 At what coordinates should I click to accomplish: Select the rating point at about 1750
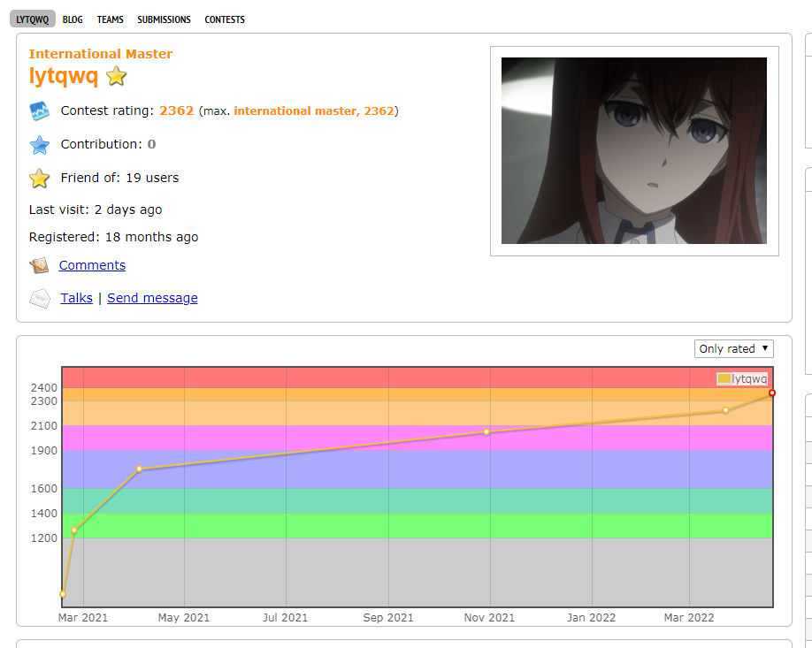coord(139,469)
